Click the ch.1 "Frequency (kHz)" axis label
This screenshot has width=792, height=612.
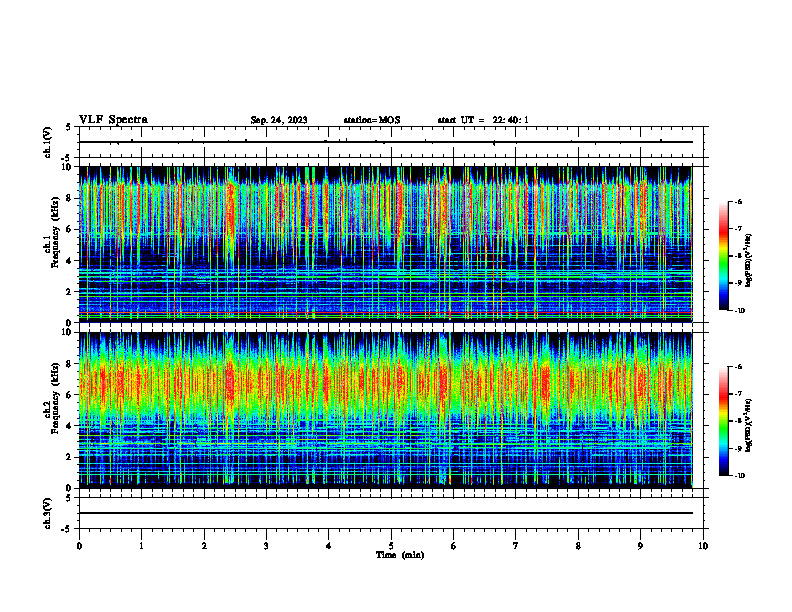pyautogui.click(x=57, y=233)
